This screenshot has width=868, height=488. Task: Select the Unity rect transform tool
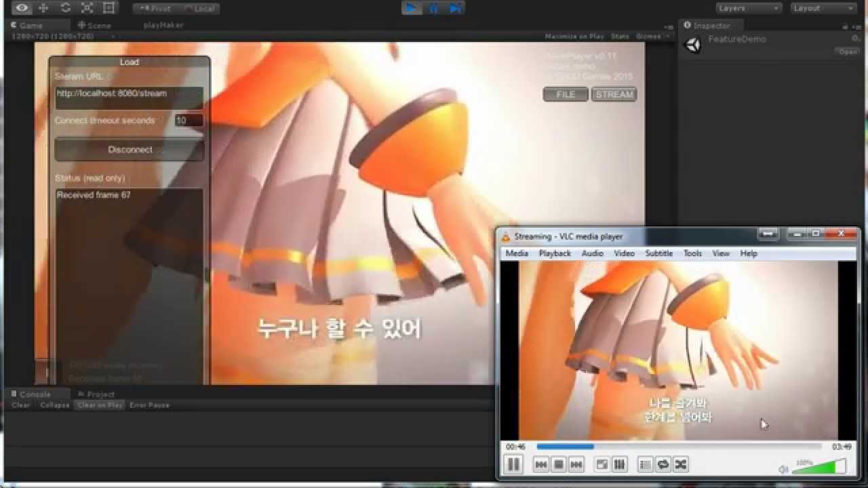click(109, 7)
